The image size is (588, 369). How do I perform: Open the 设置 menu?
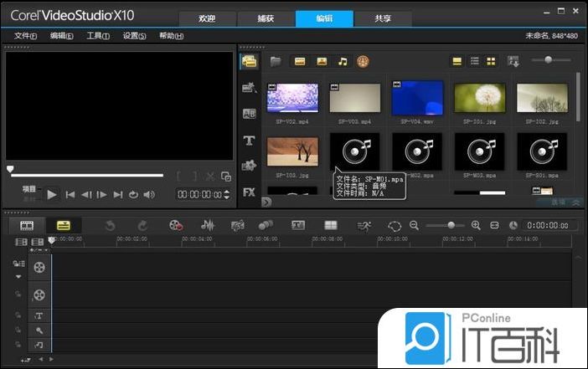pyautogui.click(x=133, y=36)
